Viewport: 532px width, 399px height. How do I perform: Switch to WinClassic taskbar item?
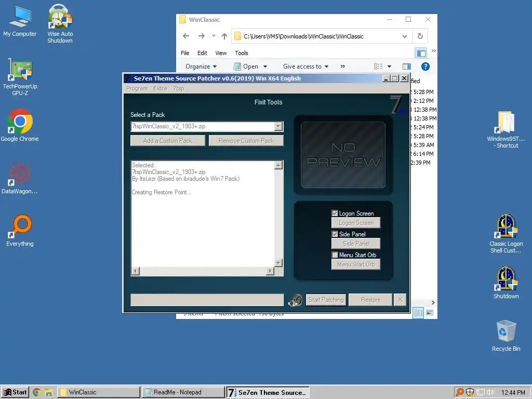click(x=98, y=392)
